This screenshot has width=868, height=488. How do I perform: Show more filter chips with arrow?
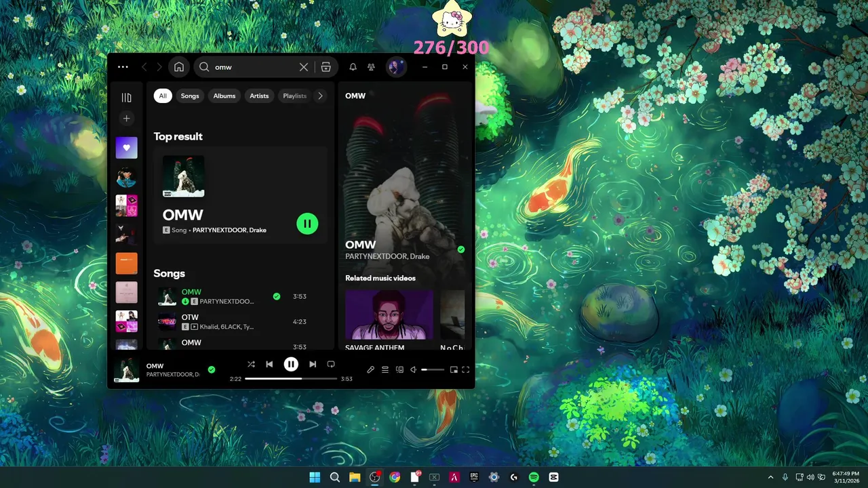tap(320, 96)
